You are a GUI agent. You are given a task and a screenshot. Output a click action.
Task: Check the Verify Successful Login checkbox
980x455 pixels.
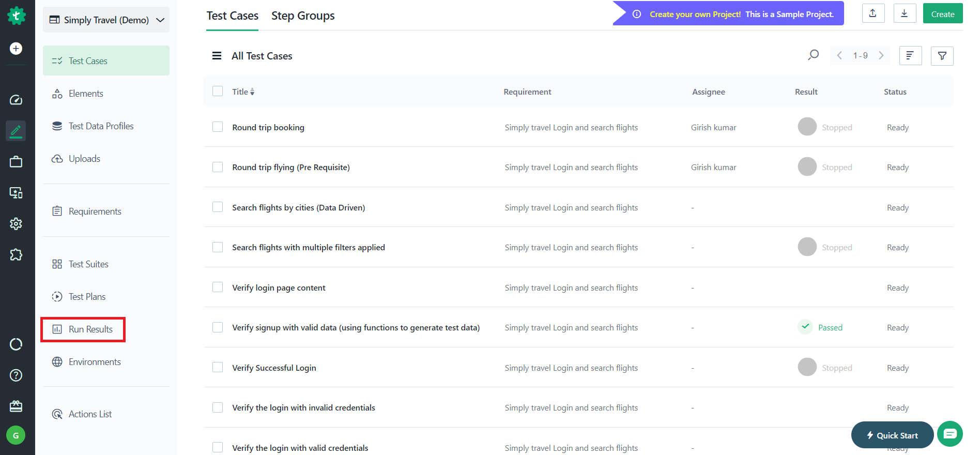coord(218,367)
